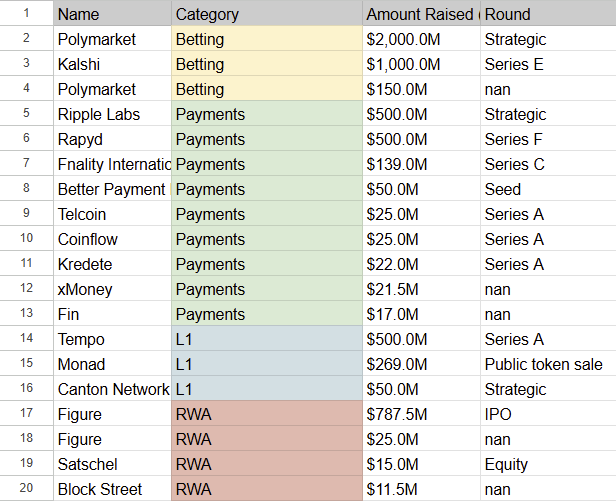This screenshot has width=616, height=501.
Task: Select the Satschel name cell
Action: point(112,464)
